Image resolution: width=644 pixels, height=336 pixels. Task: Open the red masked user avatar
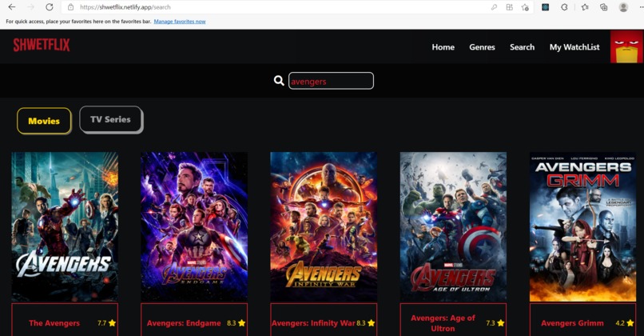(626, 46)
